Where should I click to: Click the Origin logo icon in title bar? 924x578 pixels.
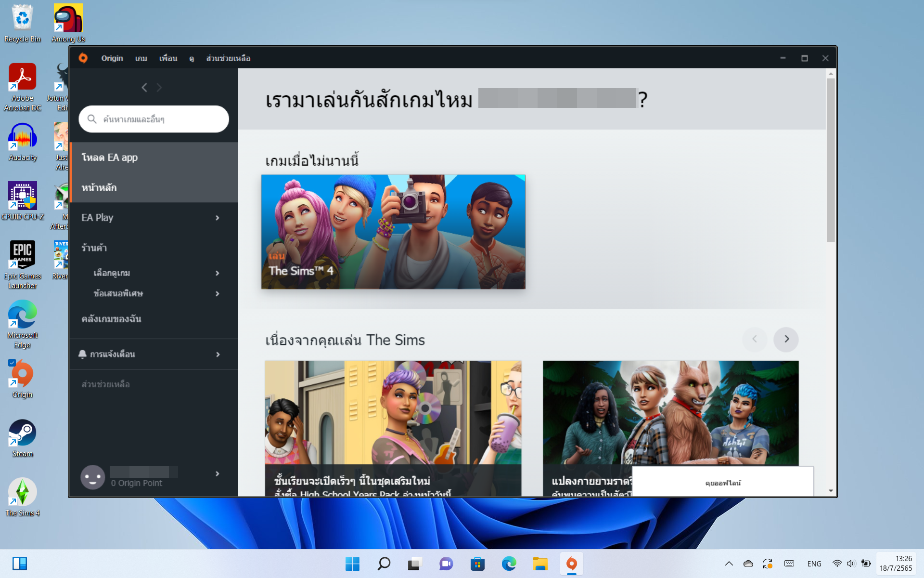83,58
